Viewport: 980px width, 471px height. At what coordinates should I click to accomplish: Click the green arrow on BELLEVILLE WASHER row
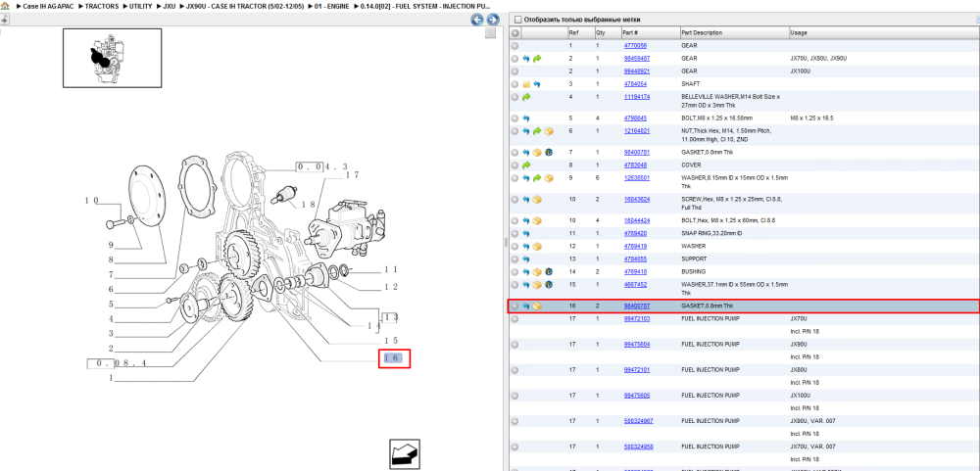[526, 98]
